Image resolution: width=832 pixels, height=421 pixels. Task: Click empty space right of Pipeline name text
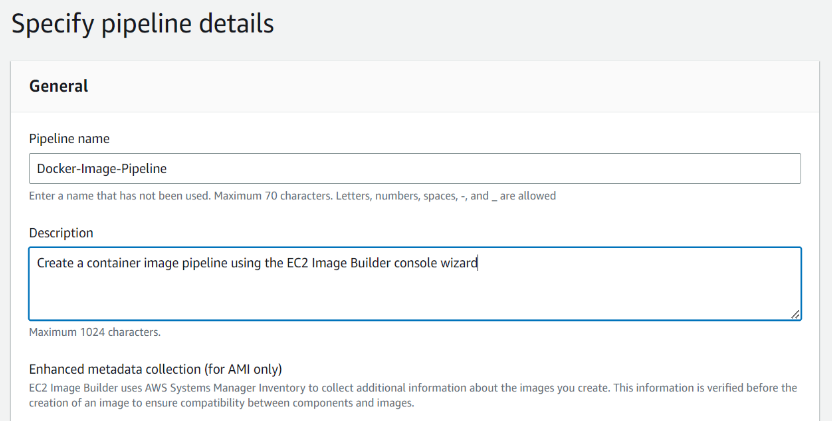pyautogui.click(x=500, y=169)
